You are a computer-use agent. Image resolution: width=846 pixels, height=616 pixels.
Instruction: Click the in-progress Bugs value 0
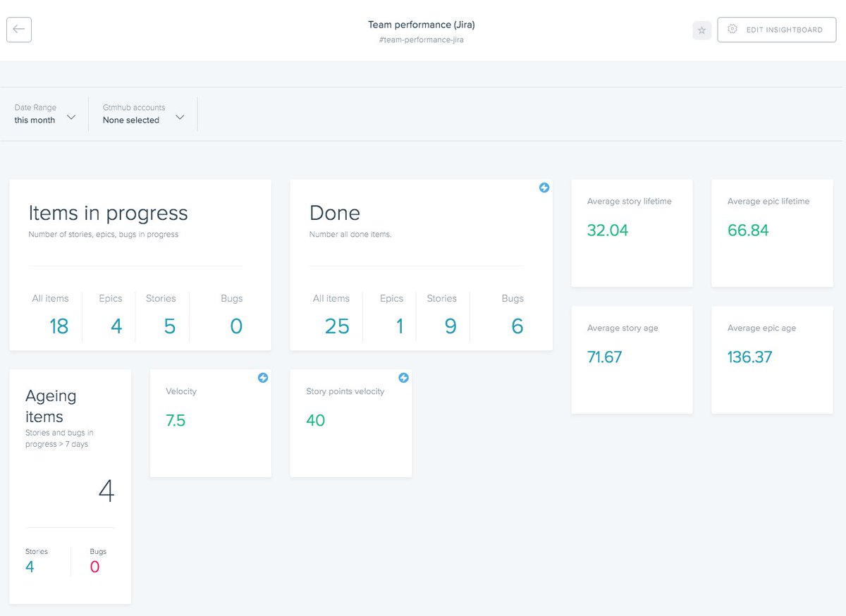coord(236,326)
